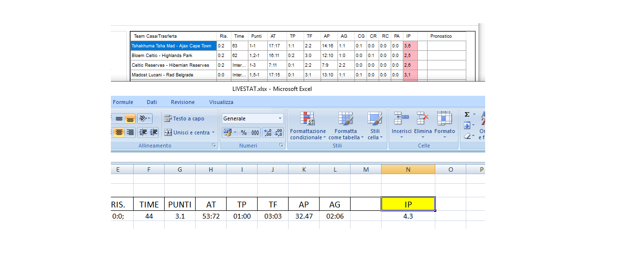Viewport: 644px width, 265px height.
Task: Open the text orientation options
Action: 144,118
